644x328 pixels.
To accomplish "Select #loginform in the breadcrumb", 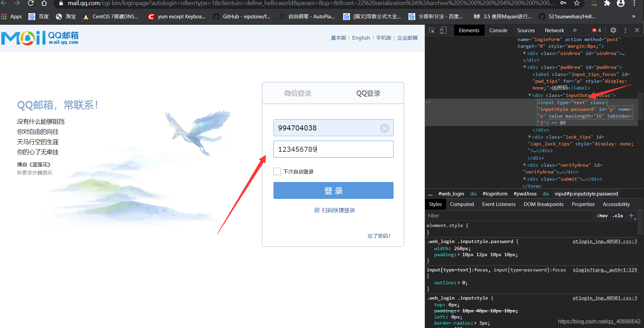I will point(495,194).
